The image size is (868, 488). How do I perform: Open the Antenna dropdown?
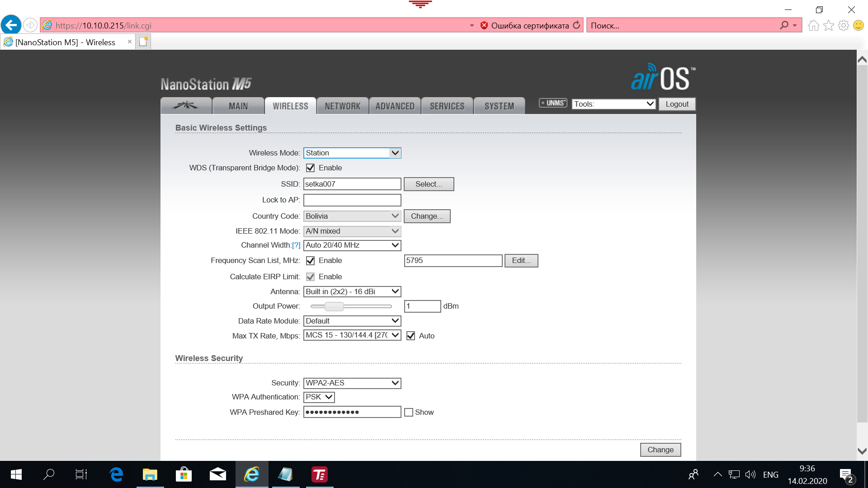(x=352, y=291)
